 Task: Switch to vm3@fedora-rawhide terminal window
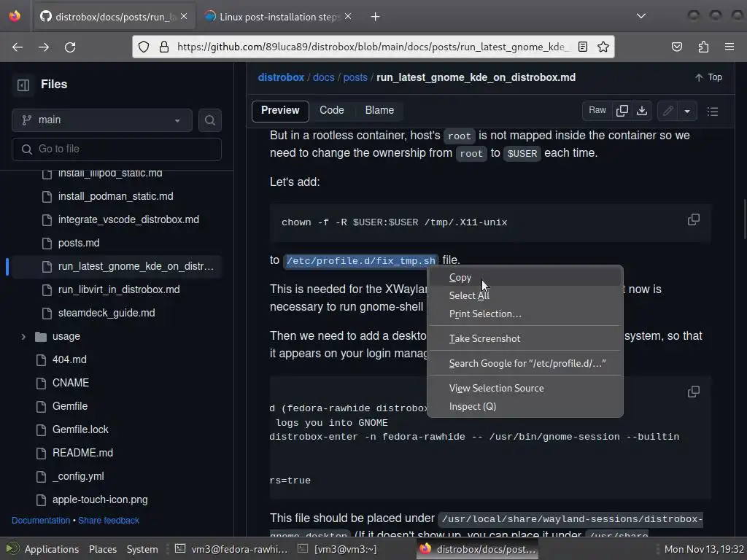232,549
